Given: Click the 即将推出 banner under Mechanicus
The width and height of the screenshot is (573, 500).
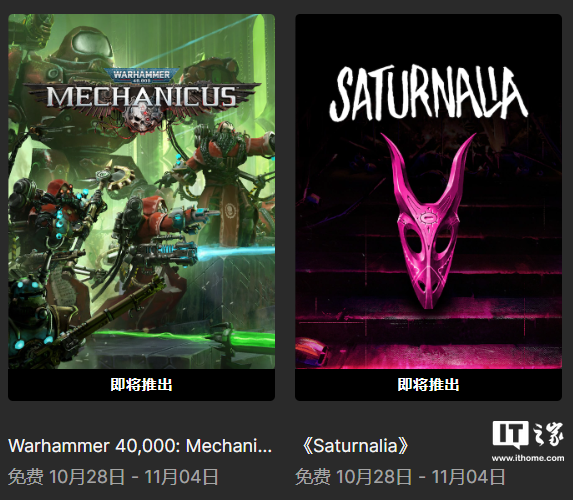Looking at the screenshot, I should (141, 385).
